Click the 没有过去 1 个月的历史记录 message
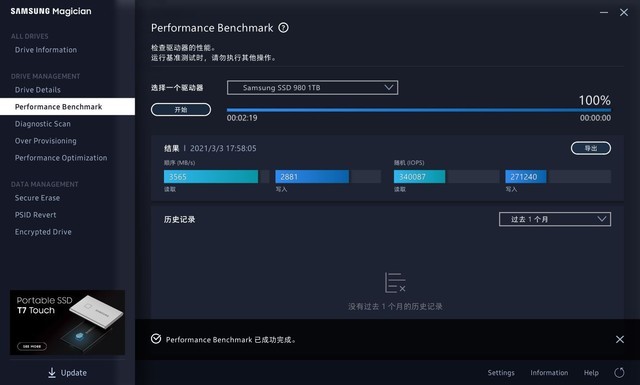 coord(395,306)
